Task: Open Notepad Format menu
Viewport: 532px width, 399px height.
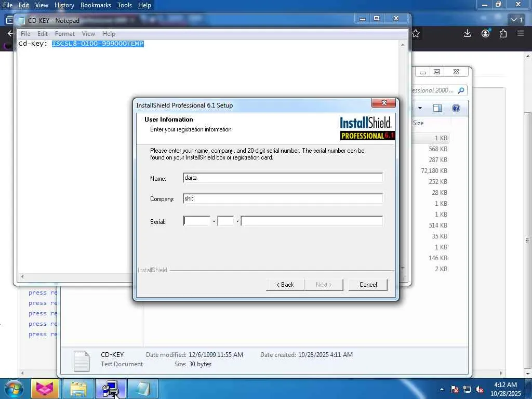Action: pyautogui.click(x=65, y=34)
